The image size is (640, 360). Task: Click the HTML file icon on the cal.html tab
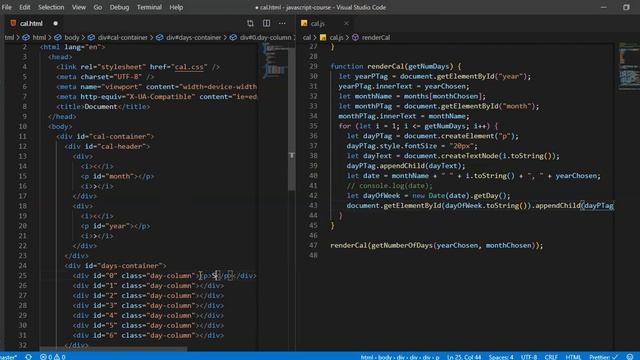[x=13, y=23]
